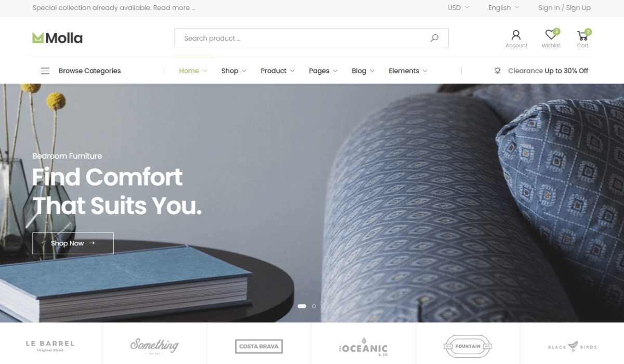Click the Costa Brava brand logo
This screenshot has height=364, width=624.
tap(258, 346)
